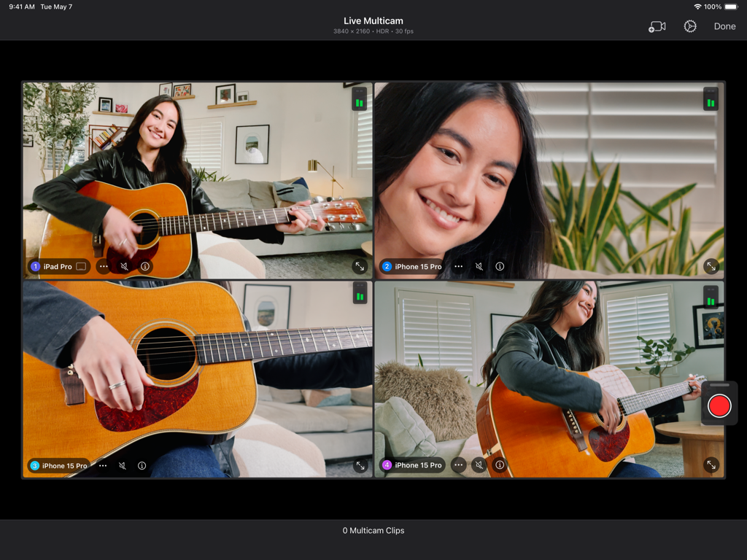The height and width of the screenshot is (560, 747).
Task: Unmute camera 4 audio
Action: point(479,465)
